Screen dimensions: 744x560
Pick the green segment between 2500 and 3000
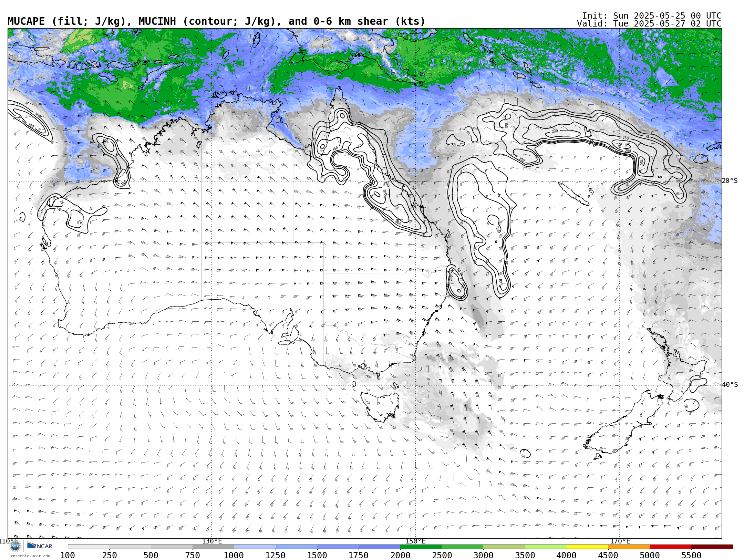pos(463,547)
